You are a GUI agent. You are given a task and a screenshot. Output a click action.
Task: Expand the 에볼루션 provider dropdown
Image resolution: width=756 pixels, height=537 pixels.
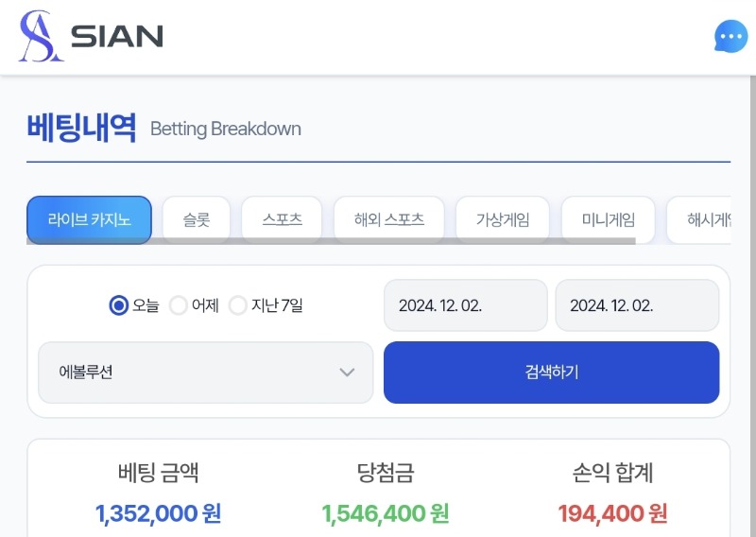pos(206,372)
